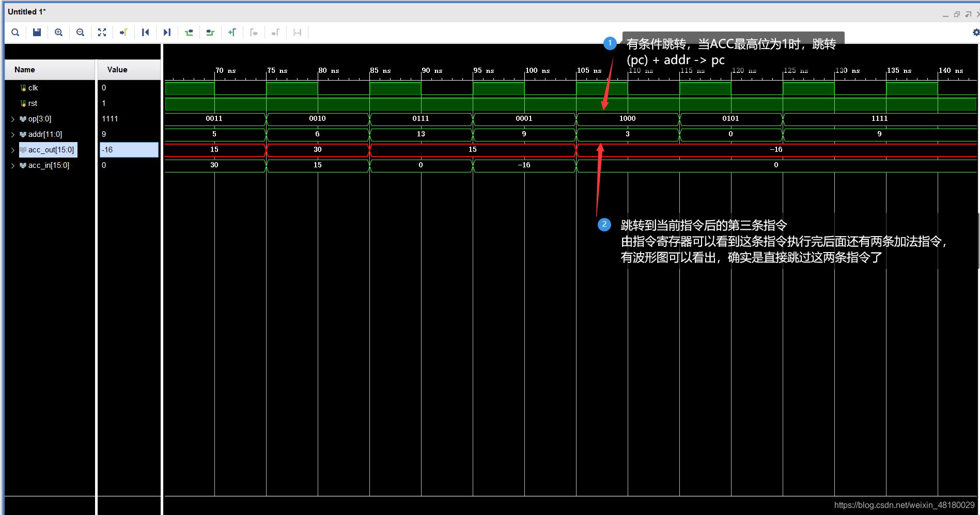Image resolution: width=980 pixels, height=515 pixels.
Task: Go to cursor button in toolbar
Action: coord(123,33)
